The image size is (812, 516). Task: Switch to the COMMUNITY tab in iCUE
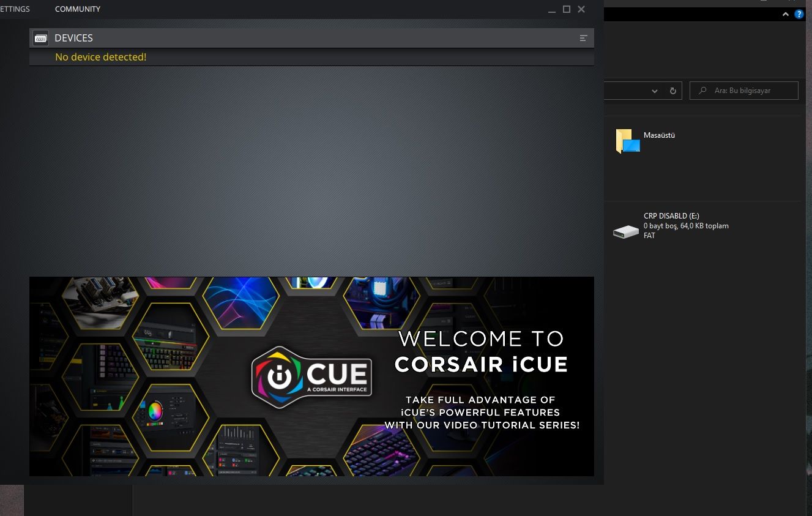point(78,9)
